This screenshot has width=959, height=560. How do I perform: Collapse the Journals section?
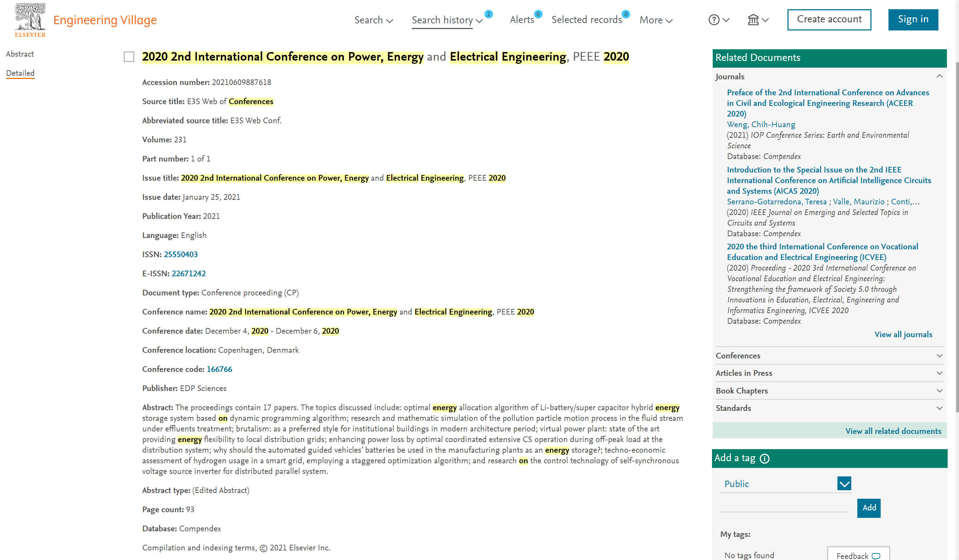click(939, 76)
